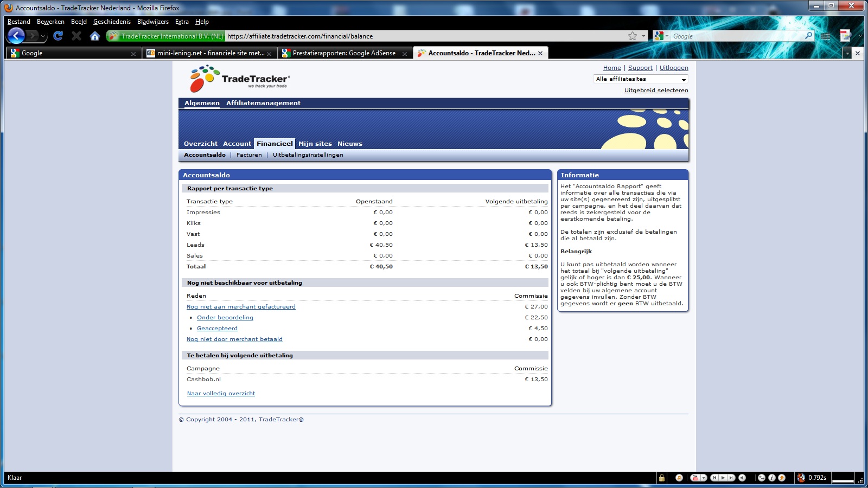Screen dimensions: 868x488
Task: Open the 'Onder beoordeling' link
Action: (x=225, y=318)
